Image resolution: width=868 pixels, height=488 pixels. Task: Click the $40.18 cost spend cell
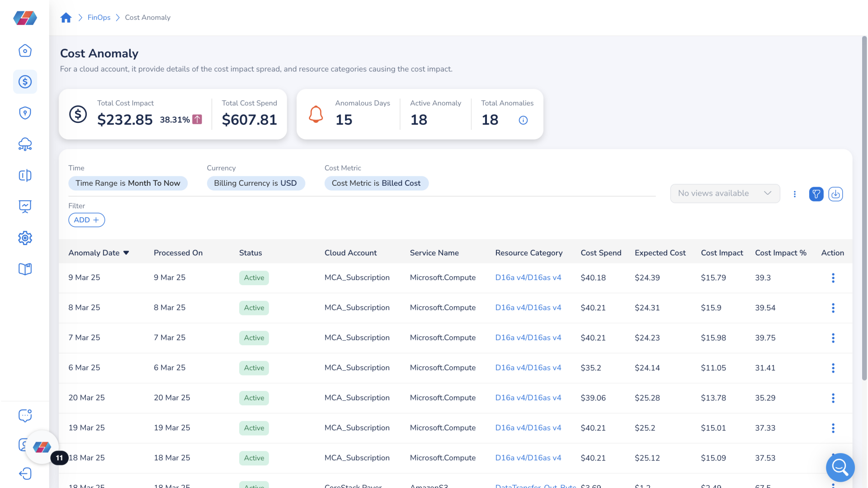(x=593, y=277)
